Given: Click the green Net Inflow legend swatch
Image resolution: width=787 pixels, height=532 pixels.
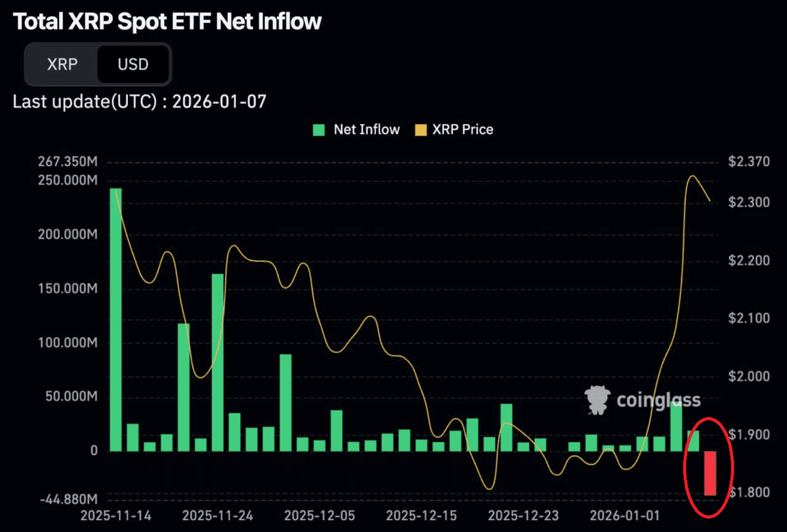Looking at the screenshot, I should [x=319, y=130].
